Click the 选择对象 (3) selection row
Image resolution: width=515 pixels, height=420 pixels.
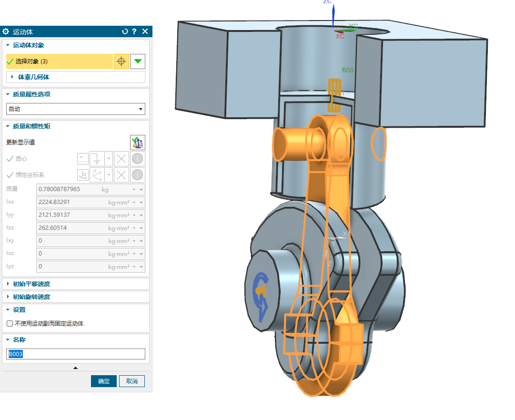click(x=60, y=61)
